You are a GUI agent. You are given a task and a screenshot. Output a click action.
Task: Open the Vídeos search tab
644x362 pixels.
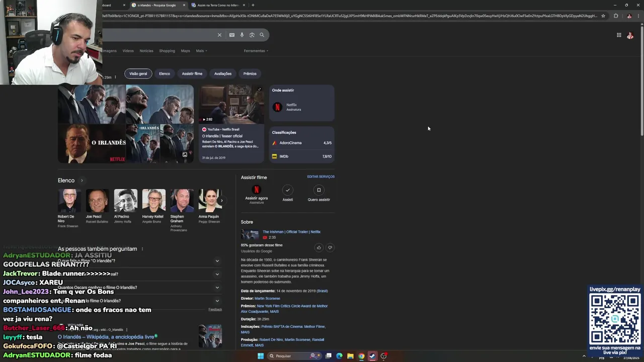coord(128,51)
